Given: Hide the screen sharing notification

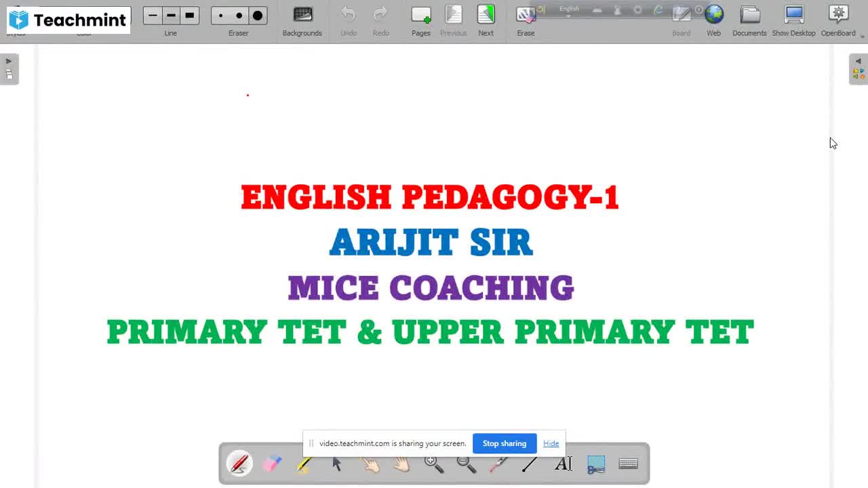Looking at the screenshot, I should pos(551,443).
